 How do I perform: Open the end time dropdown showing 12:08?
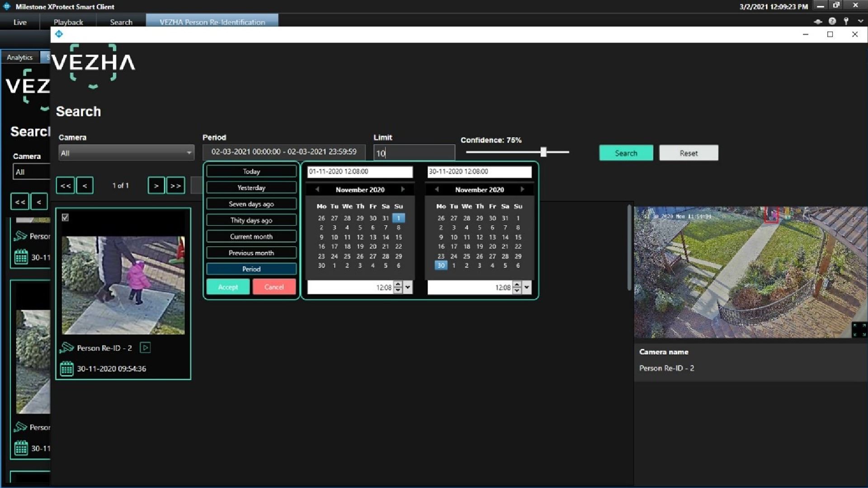527,287
